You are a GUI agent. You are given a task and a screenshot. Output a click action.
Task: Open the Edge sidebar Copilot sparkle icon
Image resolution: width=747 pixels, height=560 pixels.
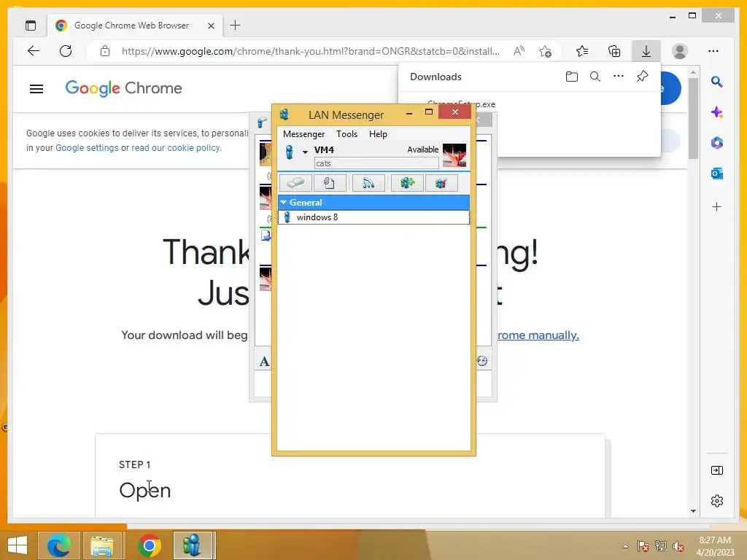tap(716, 112)
